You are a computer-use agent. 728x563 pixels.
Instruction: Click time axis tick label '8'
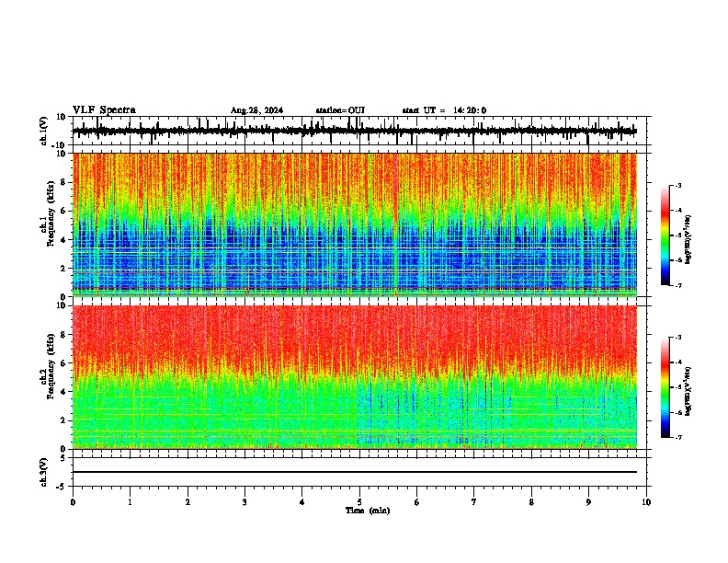(531, 502)
